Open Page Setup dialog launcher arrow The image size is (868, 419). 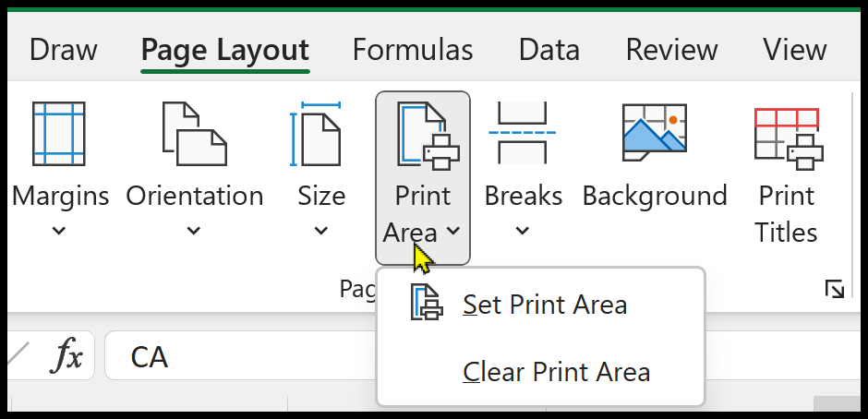[834, 289]
